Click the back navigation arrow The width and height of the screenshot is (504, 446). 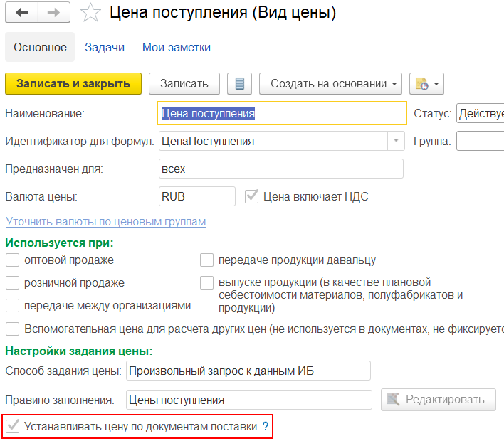tap(22, 13)
